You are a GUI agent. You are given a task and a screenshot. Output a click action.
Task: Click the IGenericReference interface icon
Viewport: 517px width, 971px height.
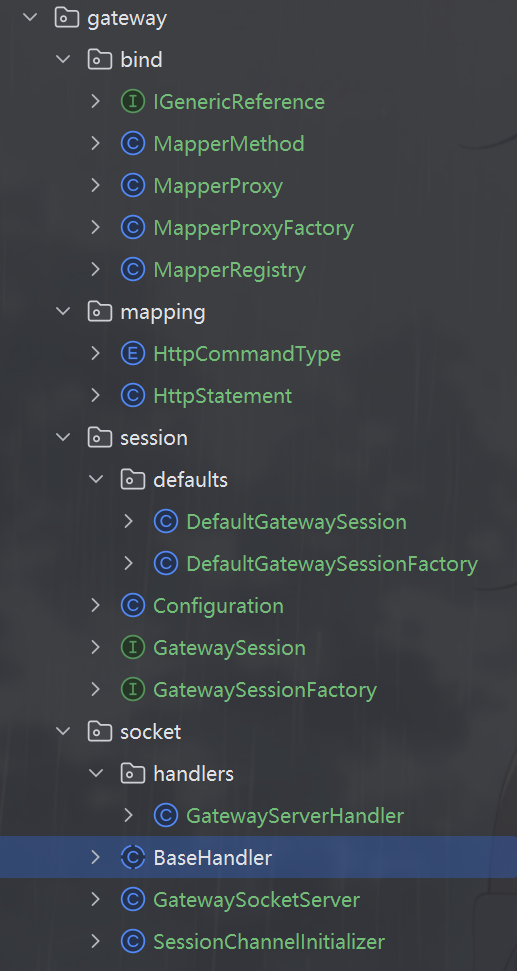click(133, 102)
